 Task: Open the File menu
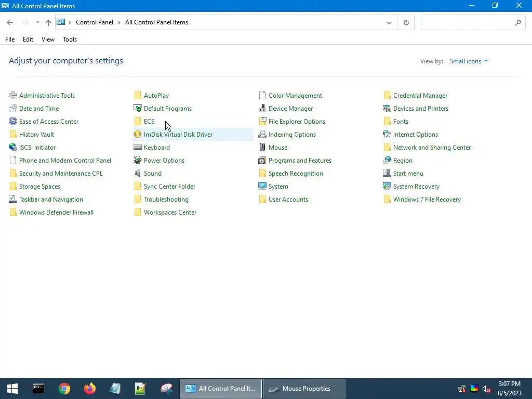[10, 39]
